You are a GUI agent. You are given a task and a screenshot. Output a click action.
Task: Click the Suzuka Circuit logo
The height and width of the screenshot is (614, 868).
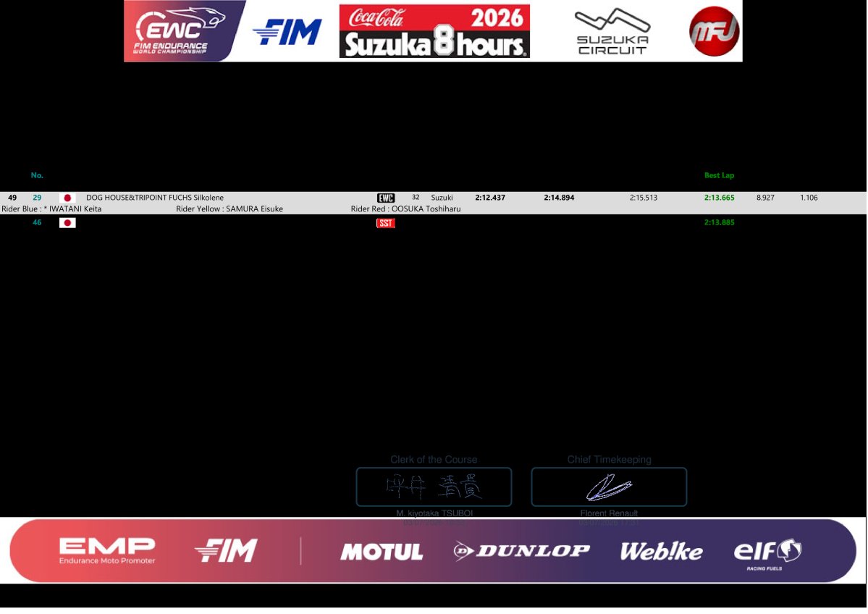click(612, 31)
